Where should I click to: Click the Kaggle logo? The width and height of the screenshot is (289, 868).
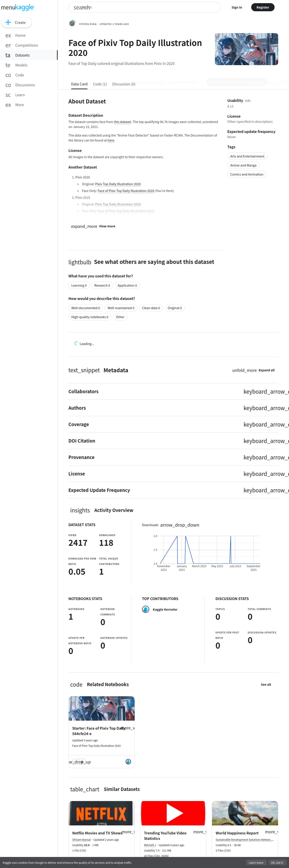tap(24, 7)
